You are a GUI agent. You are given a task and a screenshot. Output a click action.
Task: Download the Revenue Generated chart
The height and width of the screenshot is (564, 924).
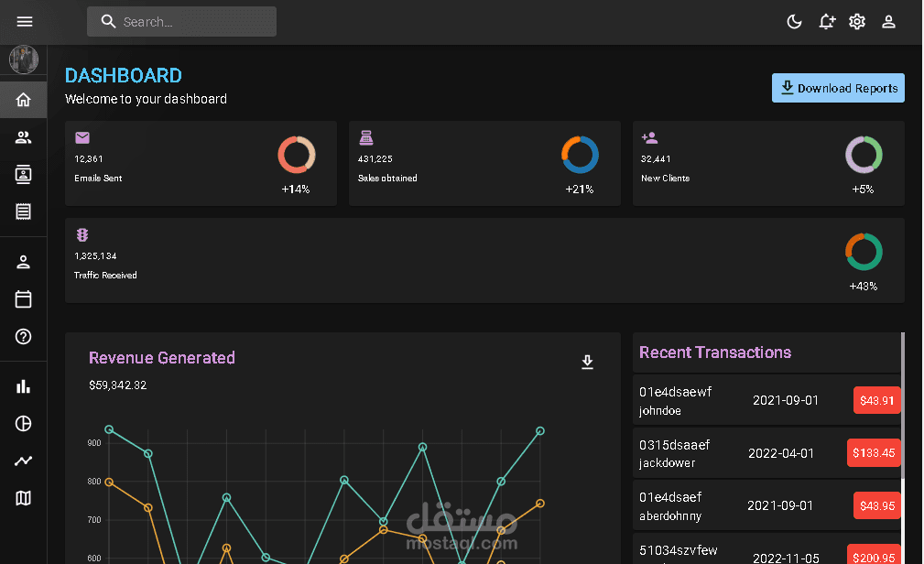(587, 362)
